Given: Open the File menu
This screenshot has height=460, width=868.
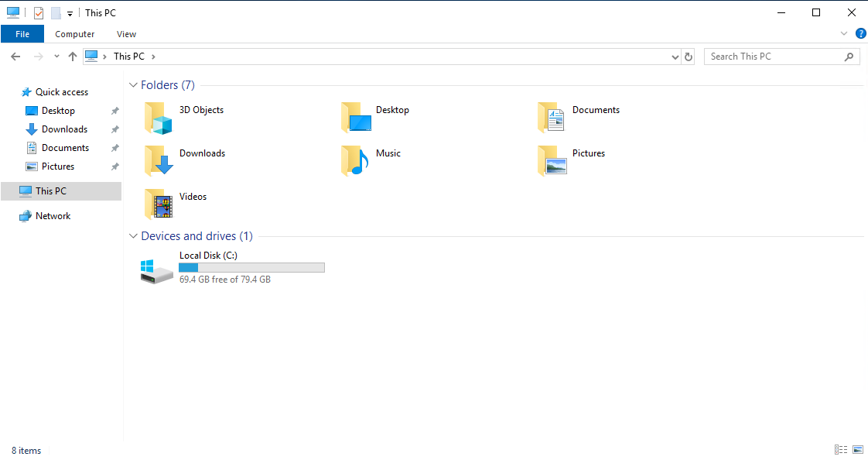Looking at the screenshot, I should coord(22,33).
